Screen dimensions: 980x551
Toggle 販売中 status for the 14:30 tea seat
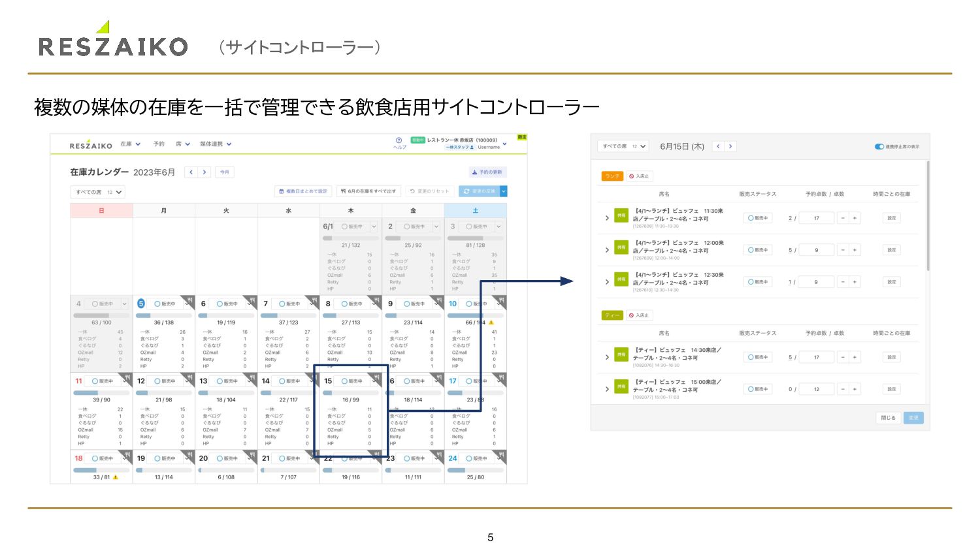click(758, 357)
